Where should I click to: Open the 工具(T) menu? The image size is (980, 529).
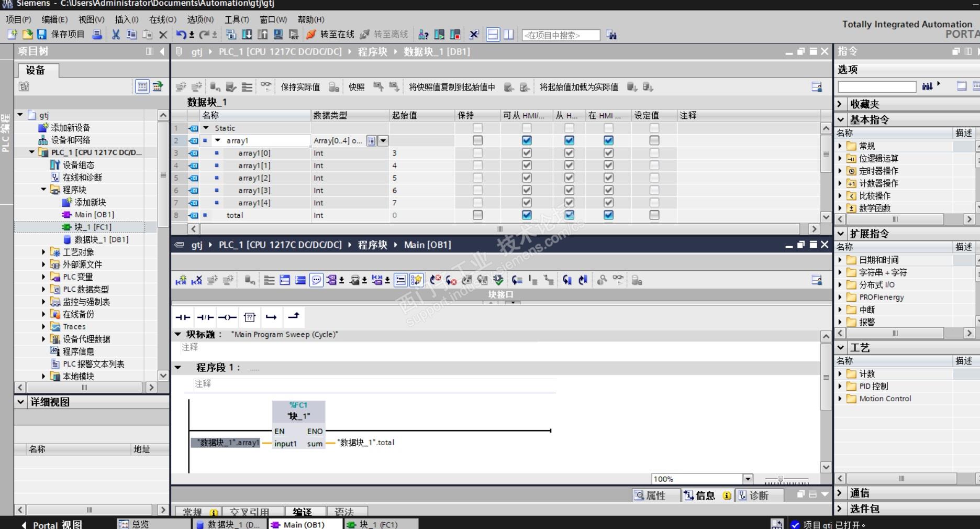click(x=237, y=19)
